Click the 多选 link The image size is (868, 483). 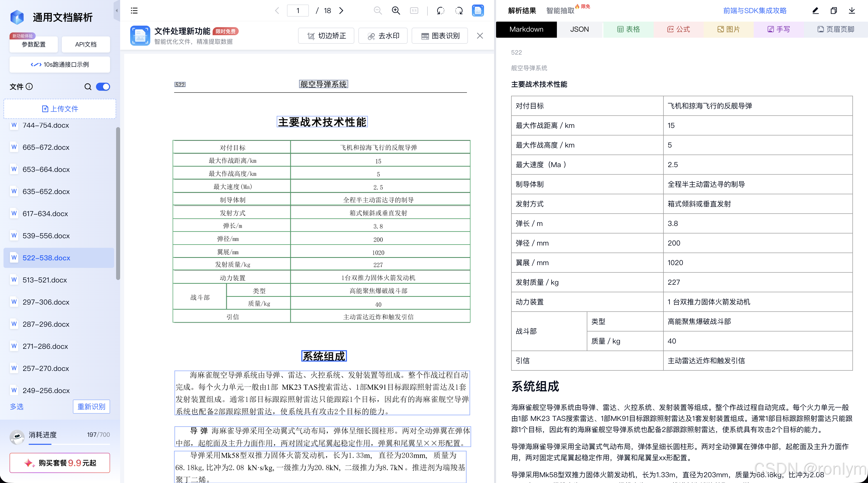17,407
